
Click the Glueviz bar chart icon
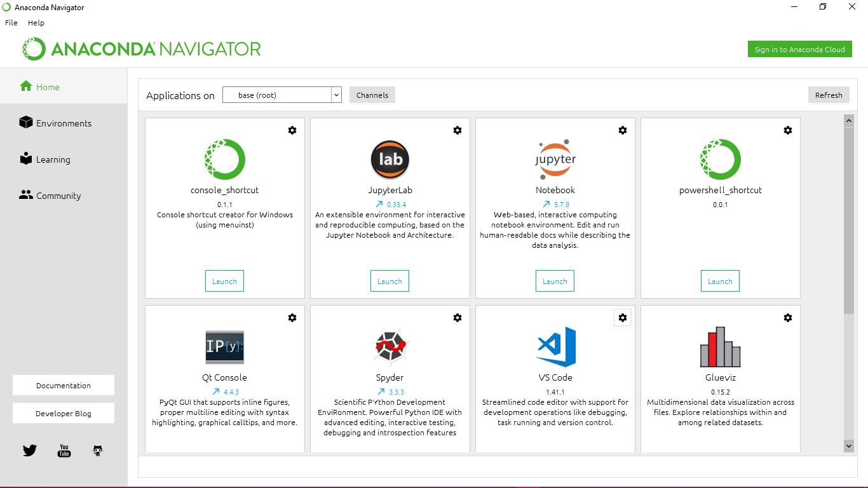click(x=721, y=347)
